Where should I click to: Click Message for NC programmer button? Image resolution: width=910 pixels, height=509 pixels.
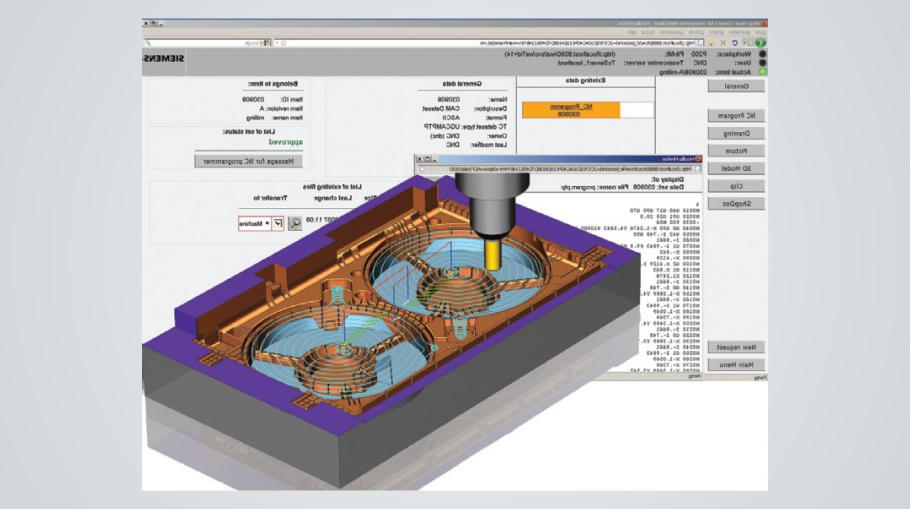(x=248, y=161)
